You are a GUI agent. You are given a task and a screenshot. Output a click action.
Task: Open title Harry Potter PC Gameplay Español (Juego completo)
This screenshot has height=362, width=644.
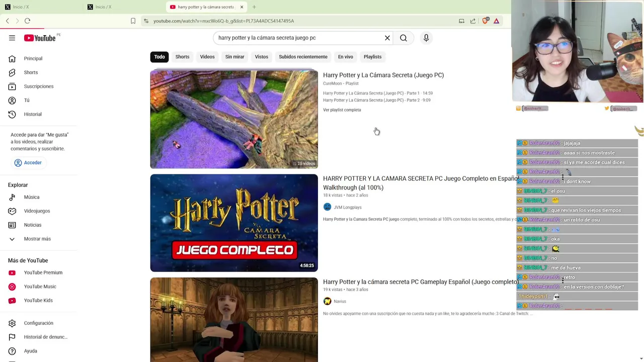(x=421, y=282)
